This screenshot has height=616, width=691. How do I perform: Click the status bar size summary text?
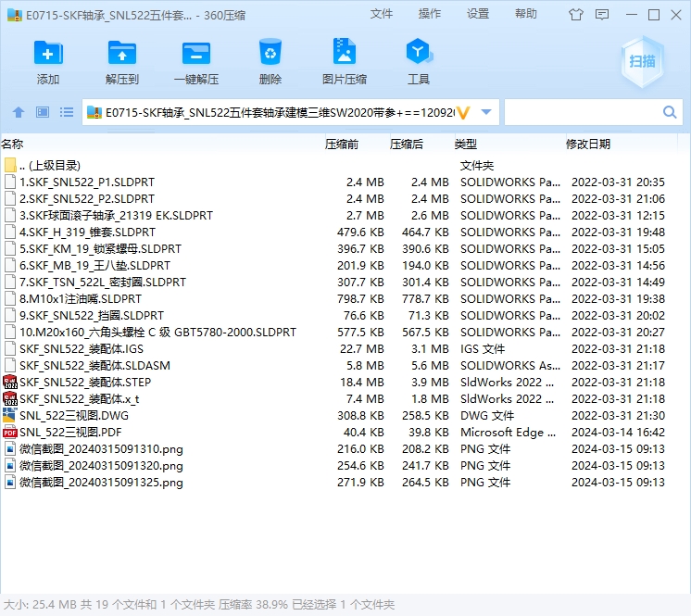(x=199, y=605)
